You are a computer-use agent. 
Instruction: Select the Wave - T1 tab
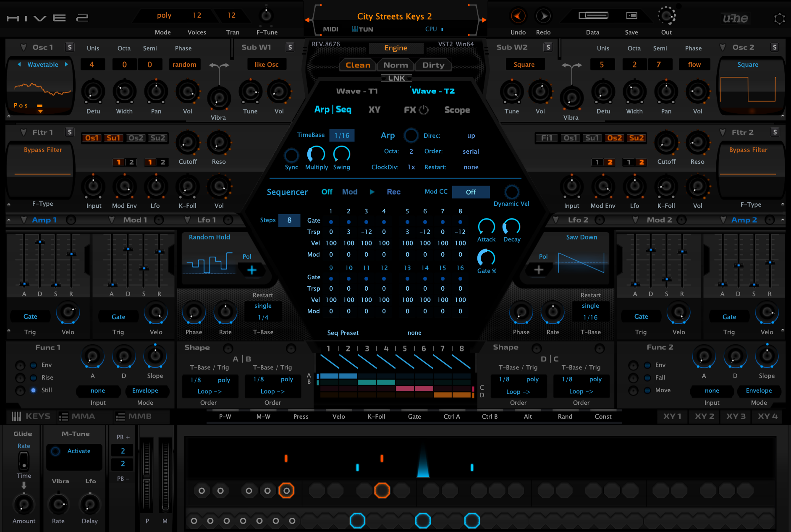357,91
